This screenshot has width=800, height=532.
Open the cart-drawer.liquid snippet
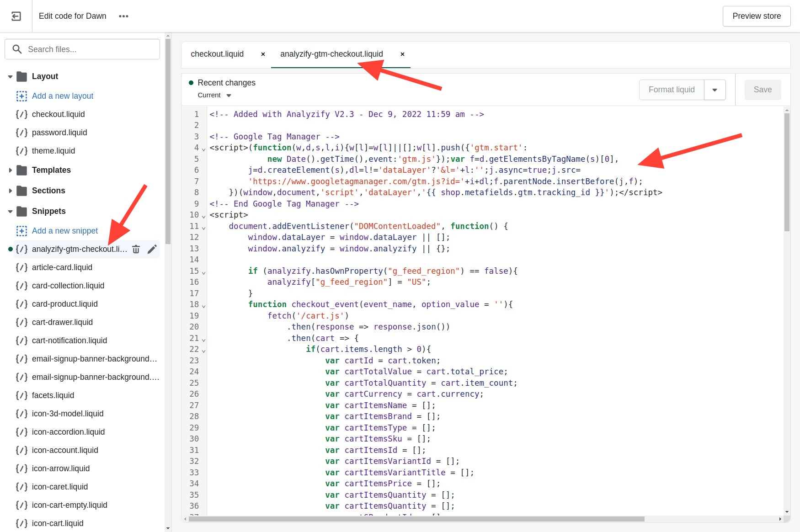(x=62, y=322)
